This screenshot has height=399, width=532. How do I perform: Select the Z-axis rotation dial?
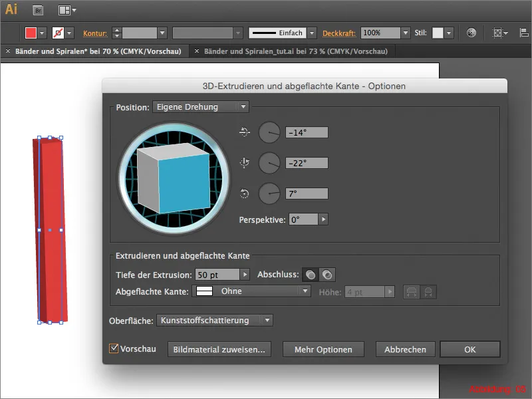[x=269, y=194]
